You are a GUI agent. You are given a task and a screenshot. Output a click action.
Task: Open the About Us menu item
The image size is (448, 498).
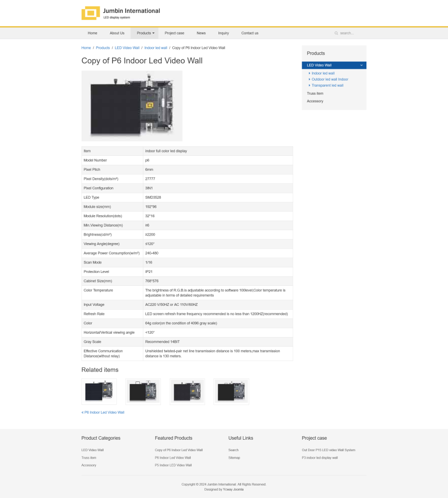coord(117,33)
